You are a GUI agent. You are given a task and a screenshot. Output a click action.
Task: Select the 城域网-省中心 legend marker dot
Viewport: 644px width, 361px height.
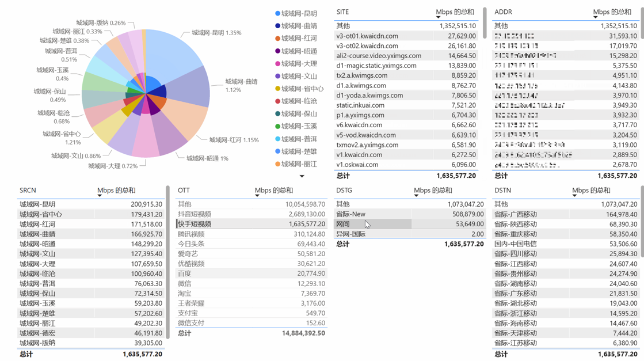pyautogui.click(x=277, y=89)
